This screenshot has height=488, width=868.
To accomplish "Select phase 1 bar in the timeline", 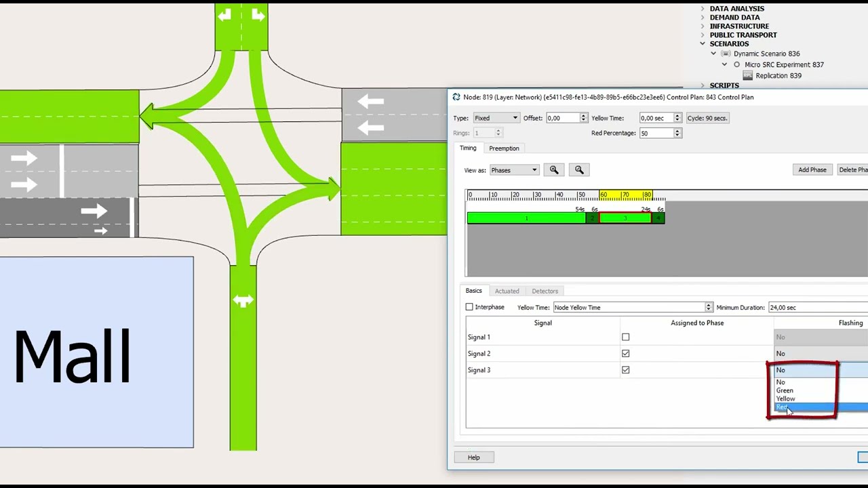I will tap(526, 218).
